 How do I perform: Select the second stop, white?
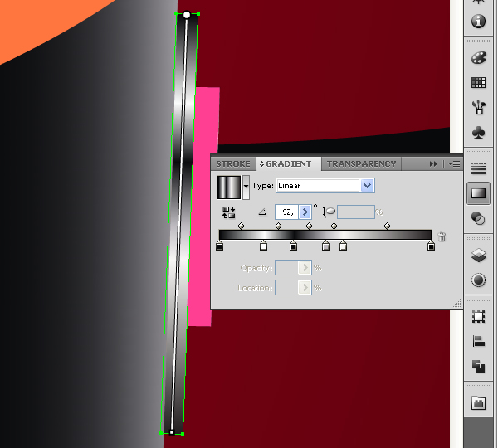pyautogui.click(x=263, y=246)
